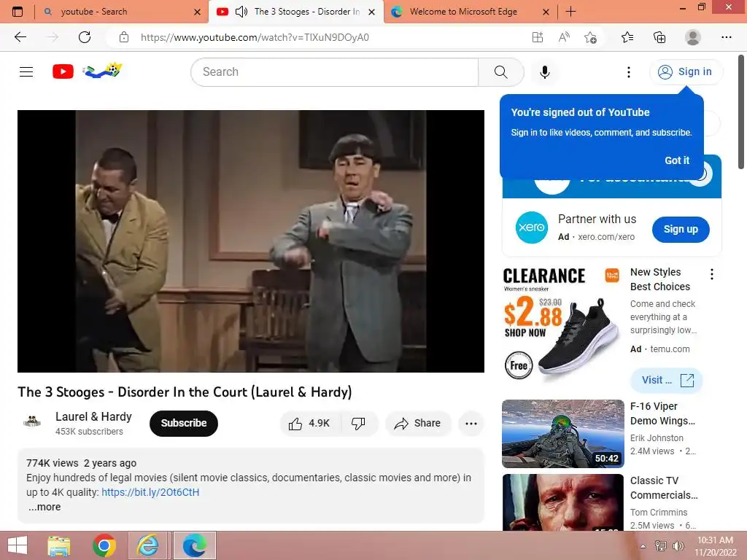The height and width of the screenshot is (560, 747).
Task: Close the youtube - Search tab
Action: coord(197,12)
